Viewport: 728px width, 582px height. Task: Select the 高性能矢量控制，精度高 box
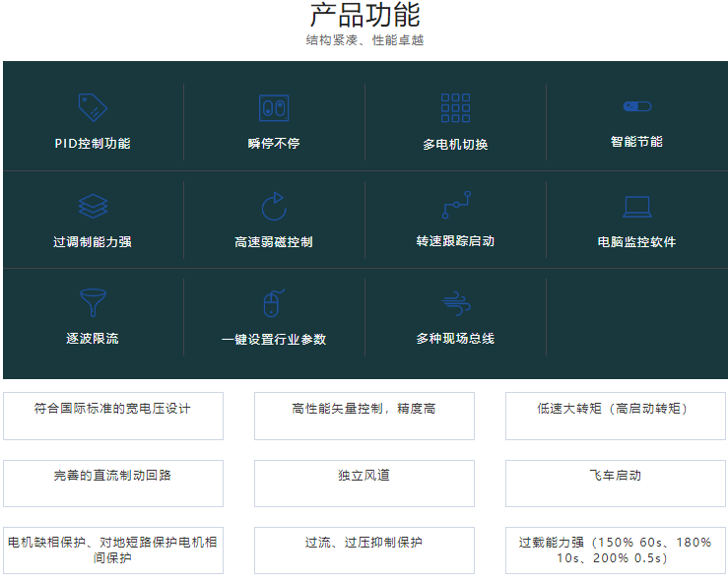pyautogui.click(x=364, y=416)
